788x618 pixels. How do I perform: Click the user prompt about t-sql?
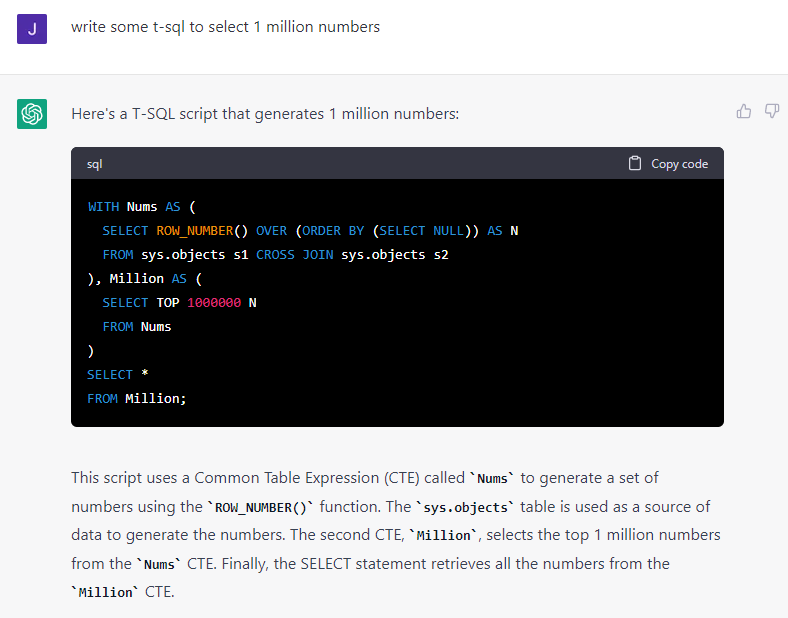pos(225,27)
